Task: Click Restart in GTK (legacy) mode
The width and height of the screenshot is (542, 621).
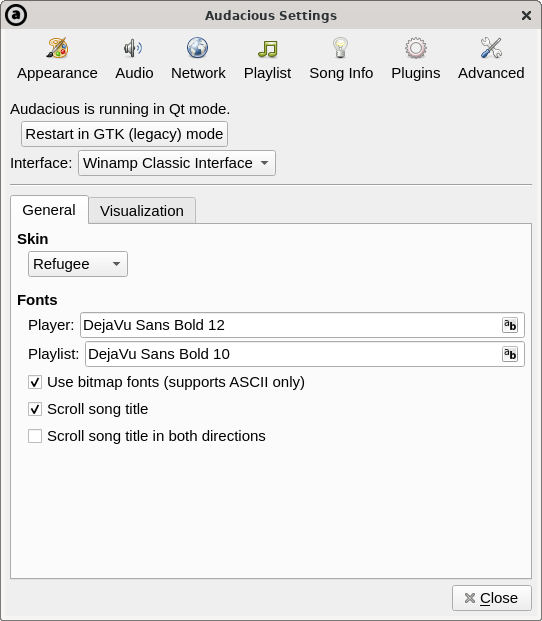Action: point(124,134)
